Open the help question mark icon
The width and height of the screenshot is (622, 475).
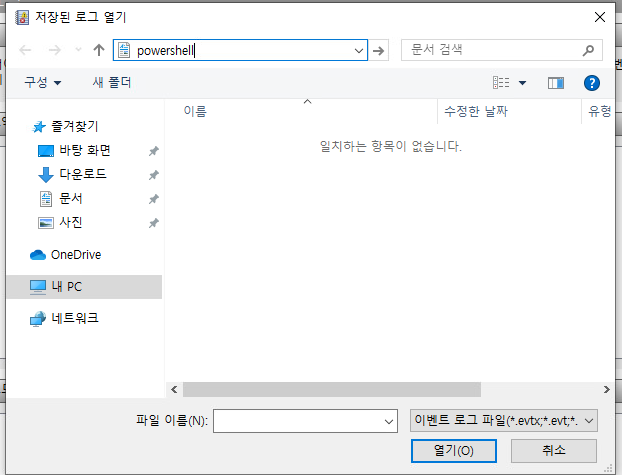591,83
